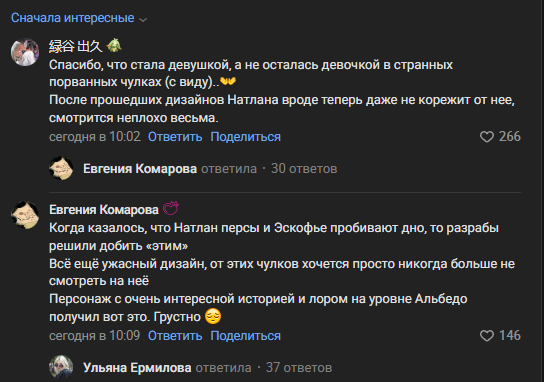Expand the 30 ответов reply thread

click(304, 169)
